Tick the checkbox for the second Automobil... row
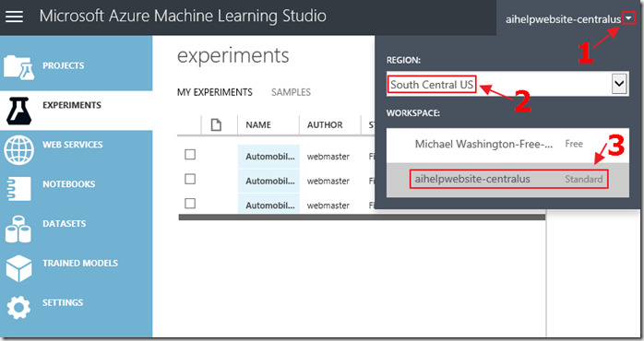Viewport: 644px width, 341px height. click(x=190, y=180)
